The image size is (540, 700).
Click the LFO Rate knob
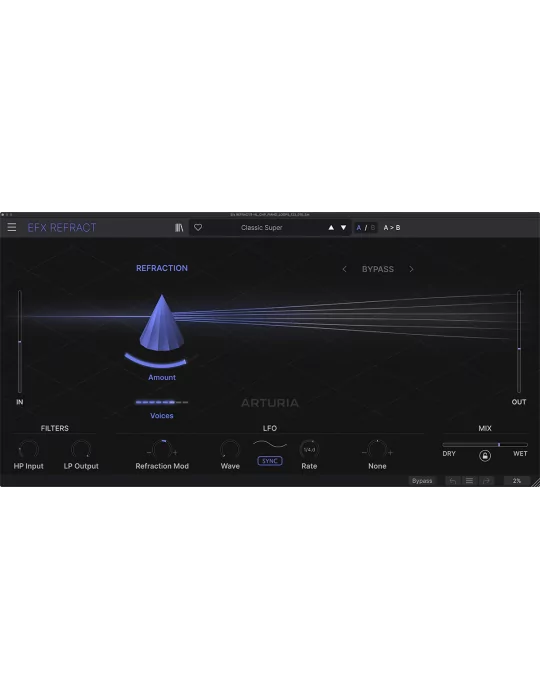tap(309, 450)
